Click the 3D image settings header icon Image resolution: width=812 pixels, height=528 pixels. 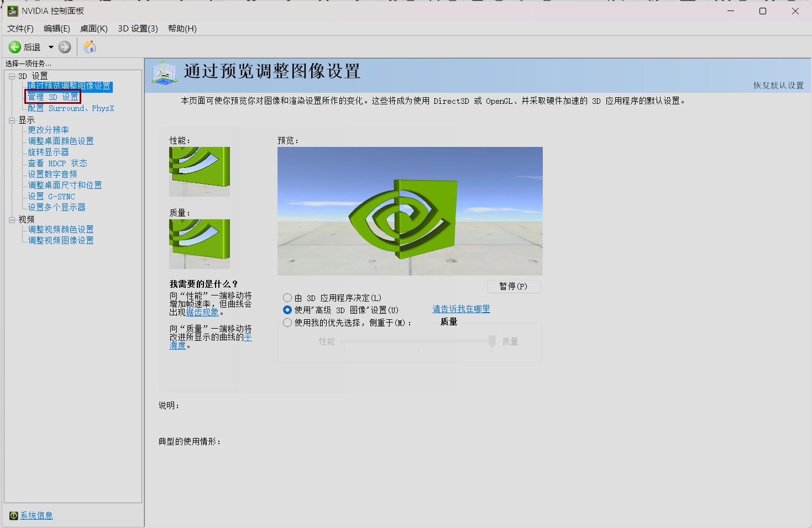[164, 73]
